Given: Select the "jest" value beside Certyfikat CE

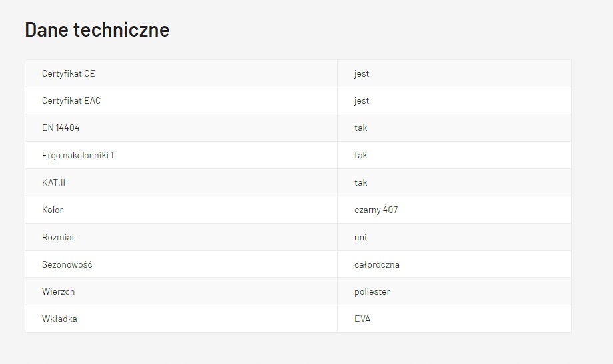Looking at the screenshot, I should coord(362,73).
